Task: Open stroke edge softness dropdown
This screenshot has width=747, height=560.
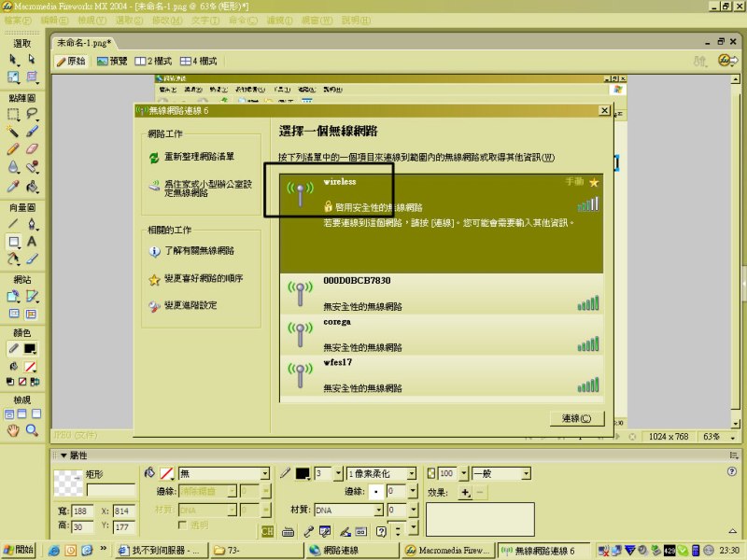Action: [413, 491]
